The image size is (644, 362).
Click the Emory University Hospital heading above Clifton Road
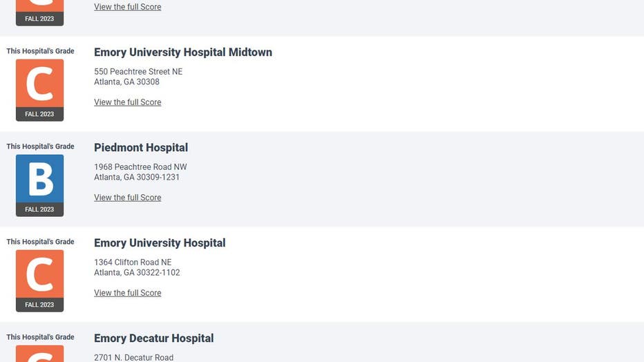[x=160, y=243]
